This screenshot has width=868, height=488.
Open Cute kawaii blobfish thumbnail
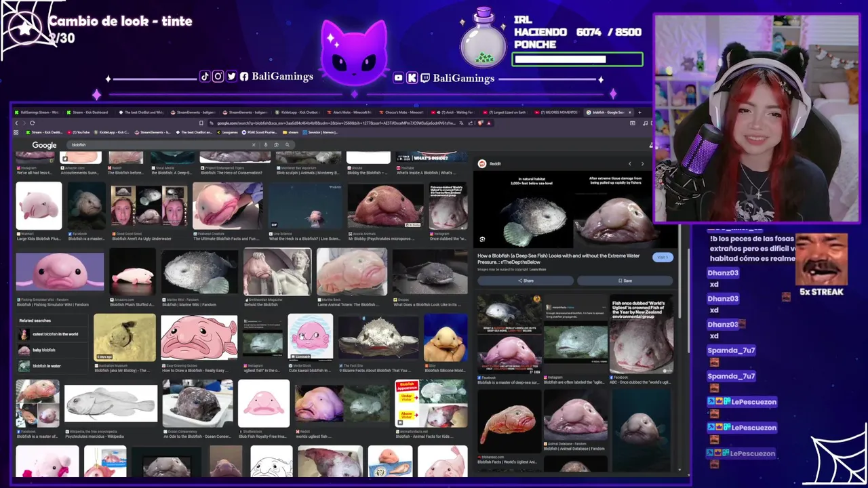coord(310,337)
